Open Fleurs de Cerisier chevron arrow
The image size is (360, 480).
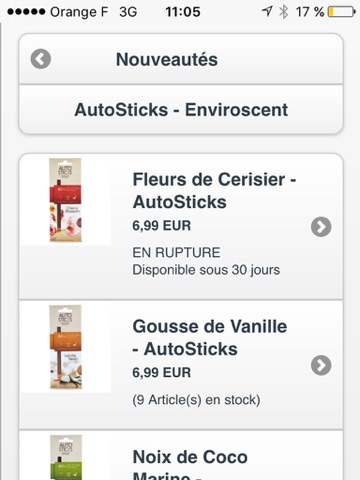(321, 227)
